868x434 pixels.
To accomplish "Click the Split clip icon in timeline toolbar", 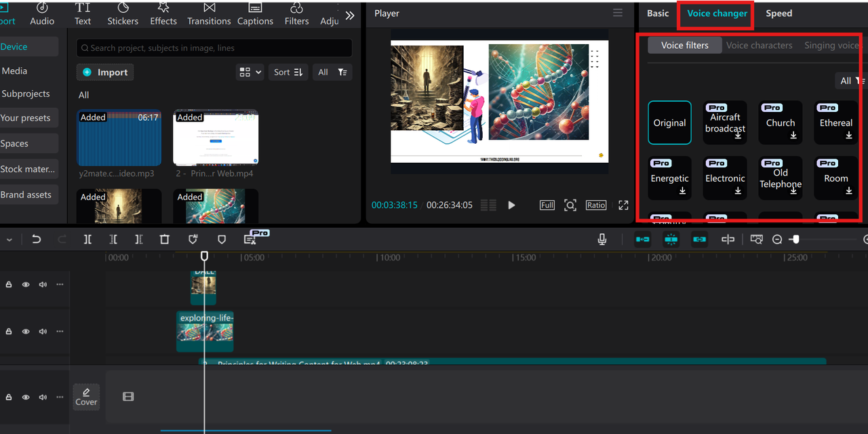I will point(87,239).
